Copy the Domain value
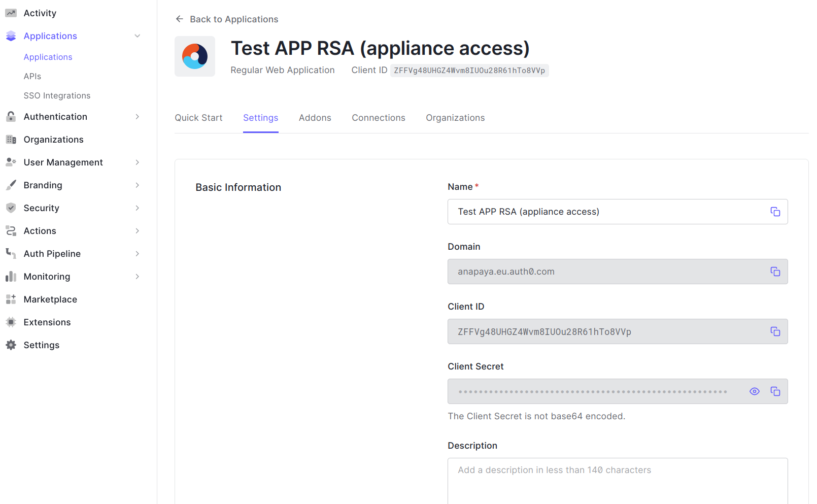Screen dimensions: 817x504 click(775, 272)
